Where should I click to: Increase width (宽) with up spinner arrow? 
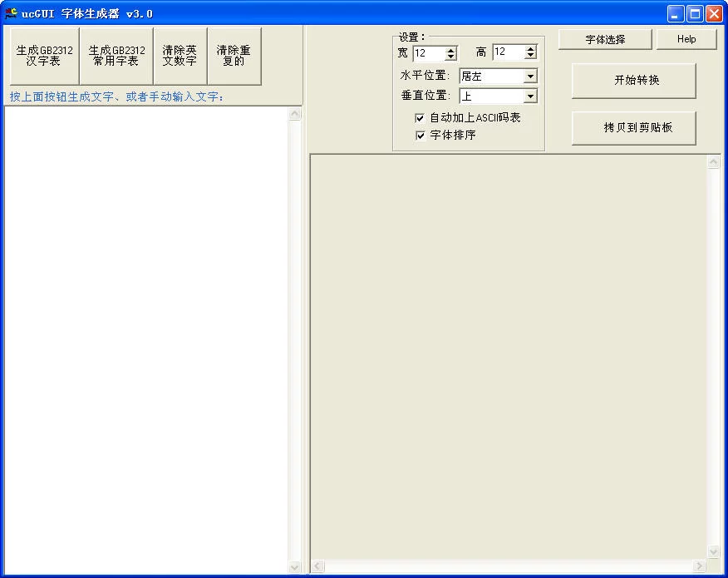(x=450, y=50)
